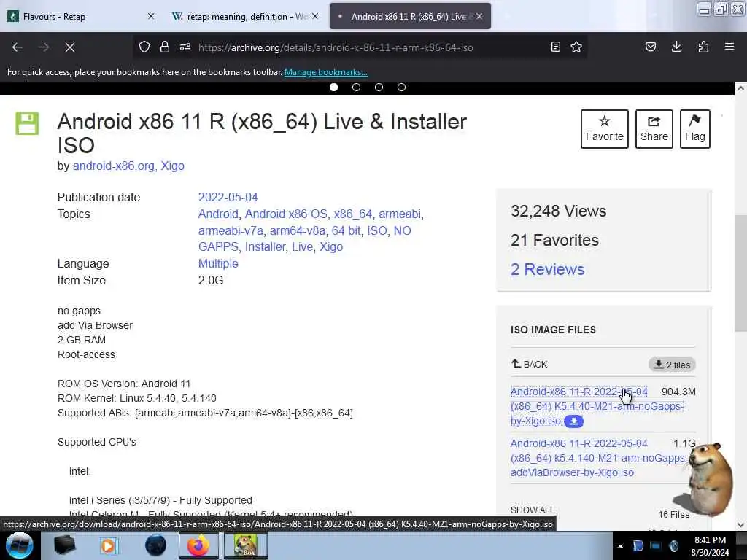Open the media player taskbar icon
This screenshot has width=747, height=560.
pyautogui.click(x=109, y=545)
